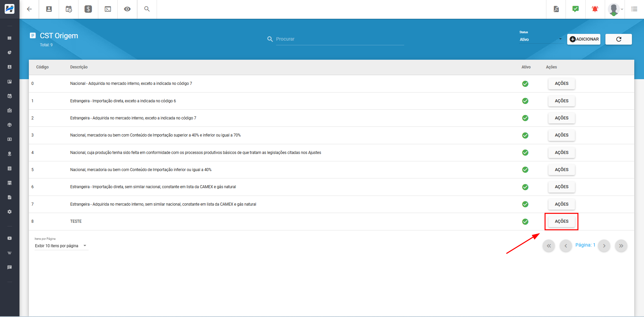Viewport: 644px width, 317px height.
Task: Open the document file icon in sidebar
Action: [x=9, y=197]
